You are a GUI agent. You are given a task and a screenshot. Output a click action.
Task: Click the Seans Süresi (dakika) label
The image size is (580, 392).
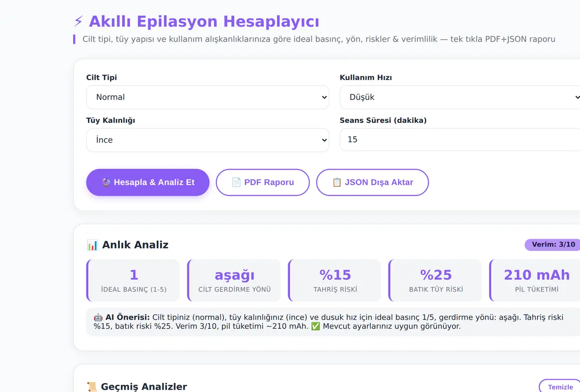point(383,120)
